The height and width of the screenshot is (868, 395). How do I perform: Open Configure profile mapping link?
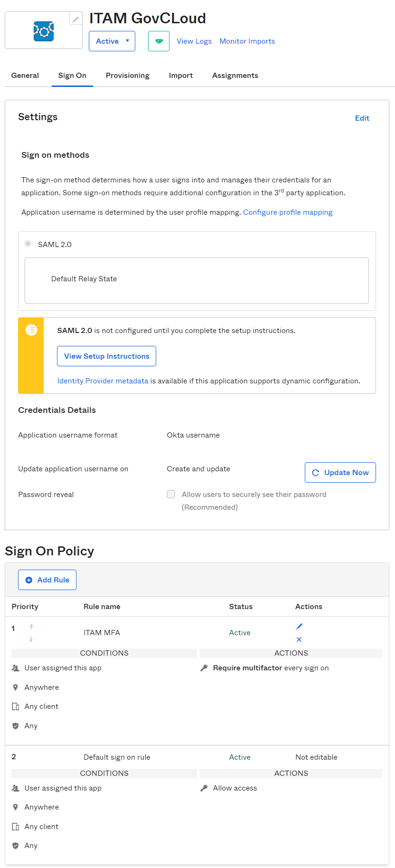pos(288,212)
